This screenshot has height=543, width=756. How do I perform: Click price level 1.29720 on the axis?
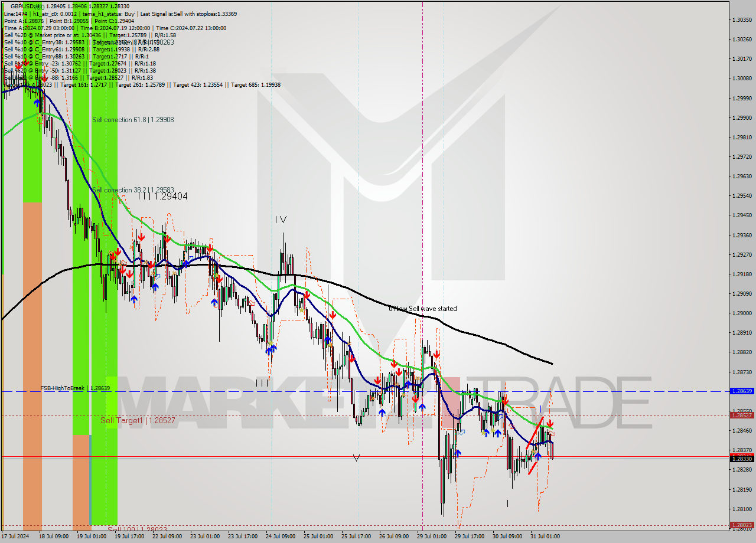pos(742,157)
